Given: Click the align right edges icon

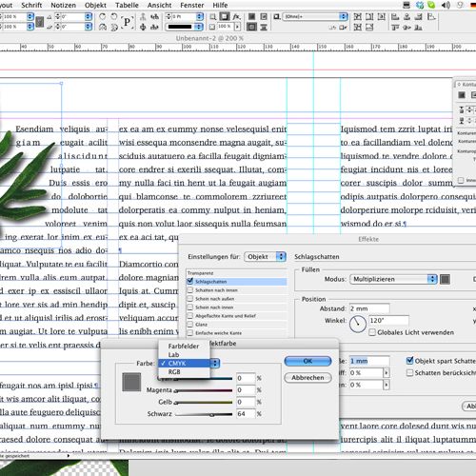Looking at the screenshot, I should click(x=419, y=16).
